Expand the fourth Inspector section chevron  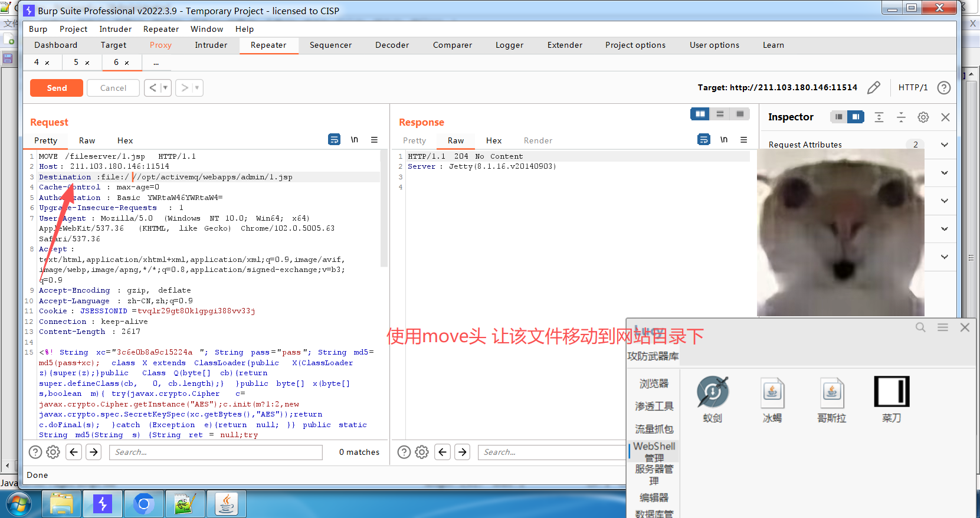944,229
